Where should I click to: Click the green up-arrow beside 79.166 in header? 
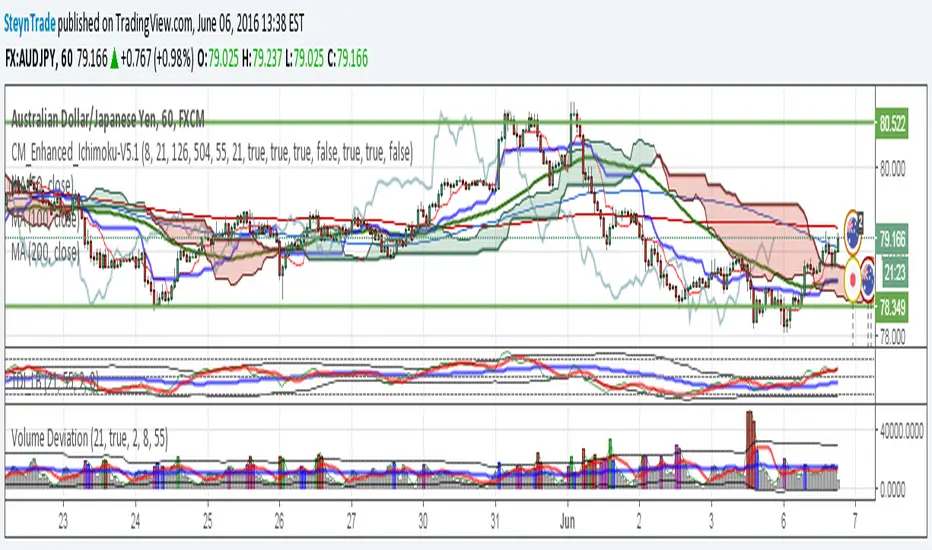(x=114, y=59)
